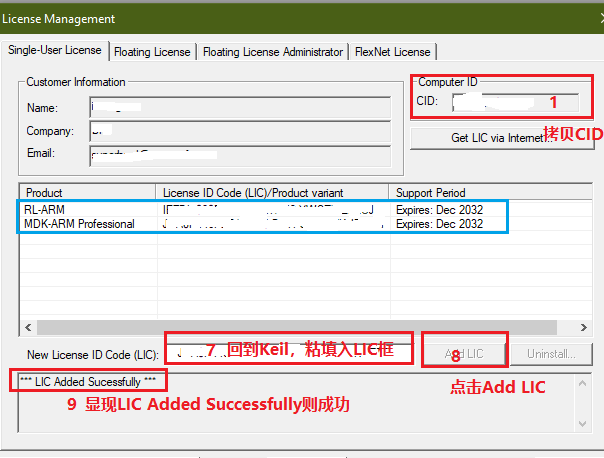Viewport: 604px width, 458px height.
Task: Click the Uninstall... button
Action: pos(551,354)
